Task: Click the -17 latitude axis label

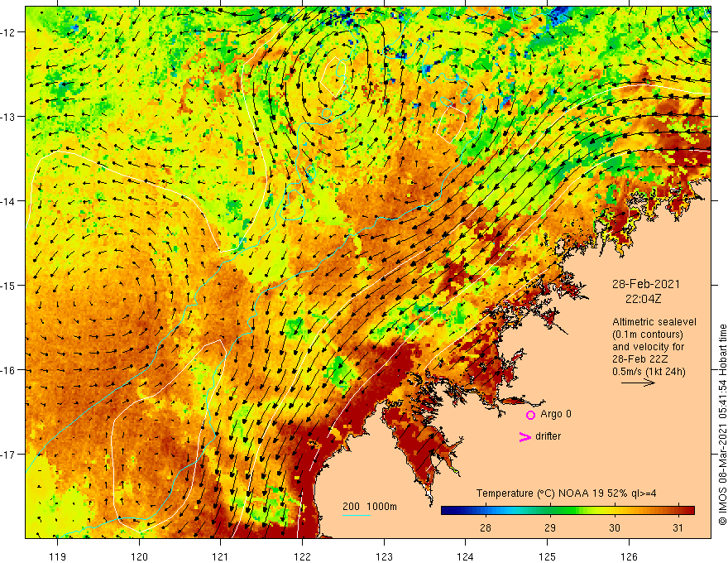Action: [x=9, y=455]
